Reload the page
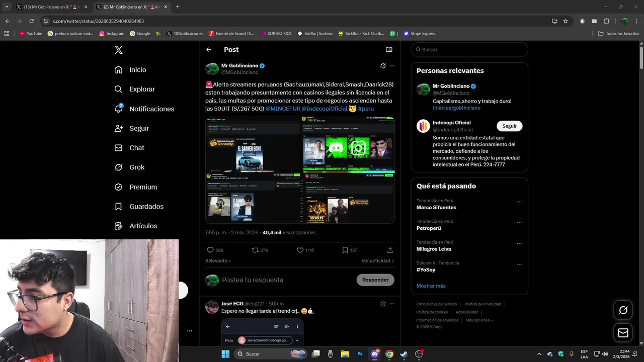The image size is (644, 362). pyautogui.click(x=31, y=21)
